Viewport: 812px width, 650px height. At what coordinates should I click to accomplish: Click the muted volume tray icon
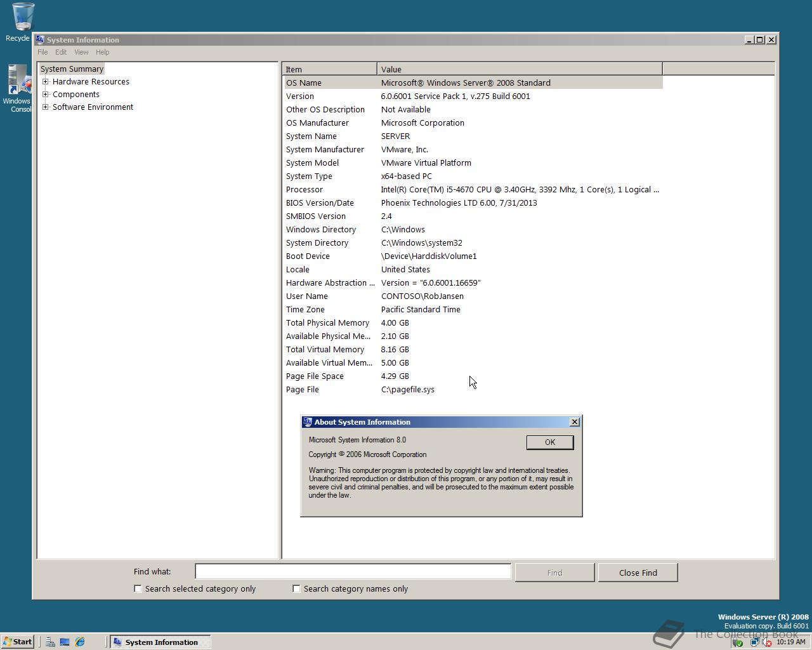tap(766, 642)
